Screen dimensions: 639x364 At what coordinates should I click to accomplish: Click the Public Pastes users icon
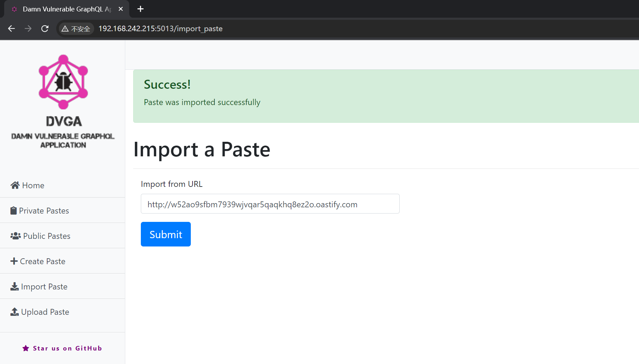[x=15, y=236]
